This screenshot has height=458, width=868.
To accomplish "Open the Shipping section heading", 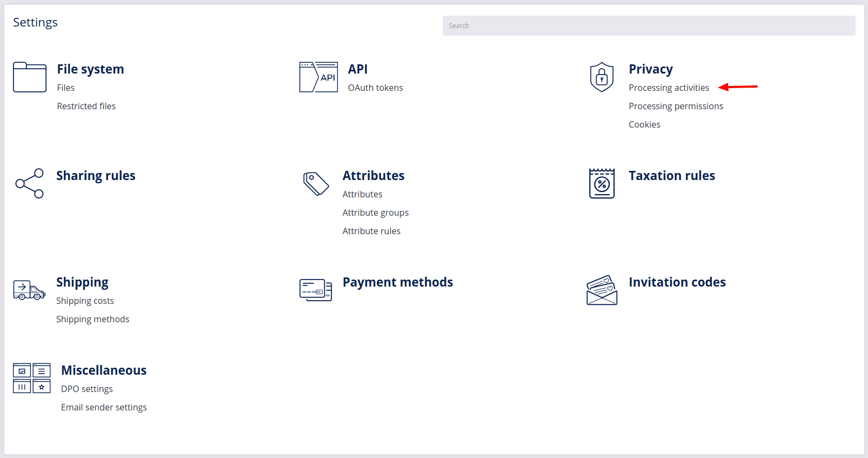I will tap(82, 282).
